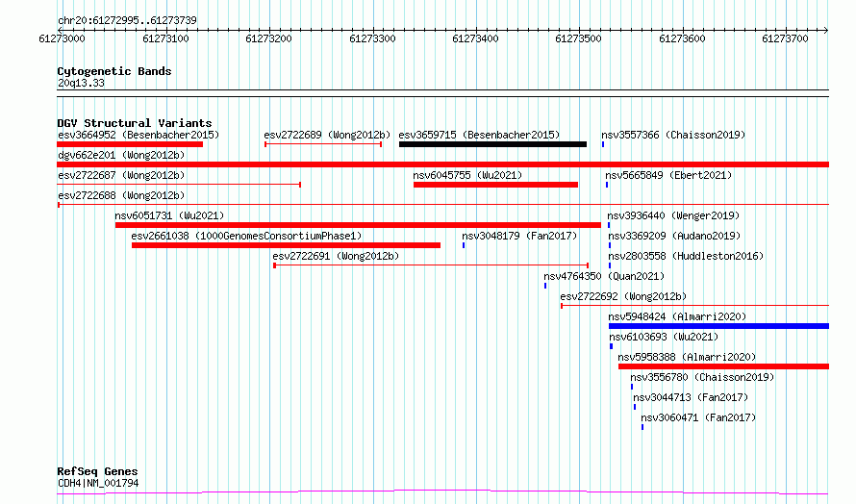Click nsv3556780 (Chaisson2019) variant label

tap(702, 377)
